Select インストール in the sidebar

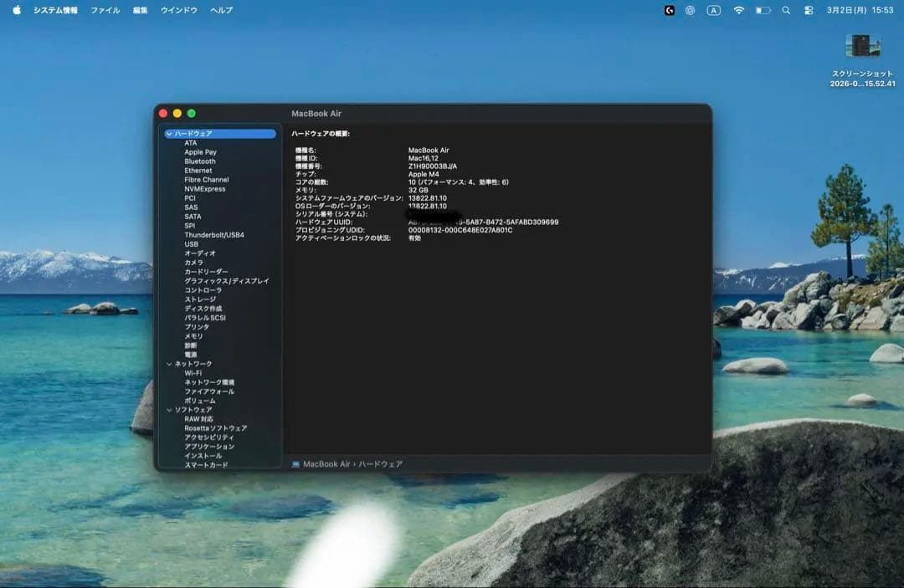pyautogui.click(x=203, y=456)
